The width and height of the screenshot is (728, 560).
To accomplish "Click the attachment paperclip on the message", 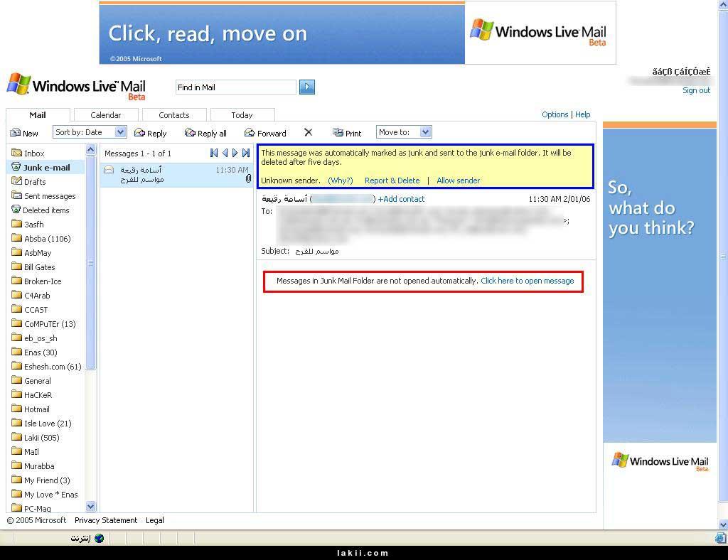I will point(248,178).
